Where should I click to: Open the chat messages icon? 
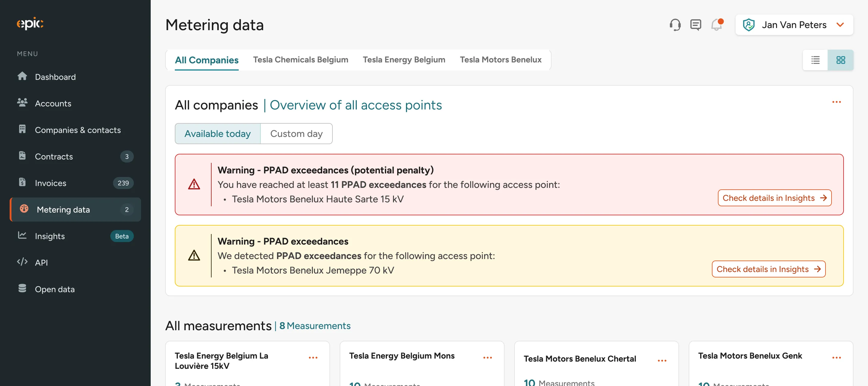tap(696, 25)
